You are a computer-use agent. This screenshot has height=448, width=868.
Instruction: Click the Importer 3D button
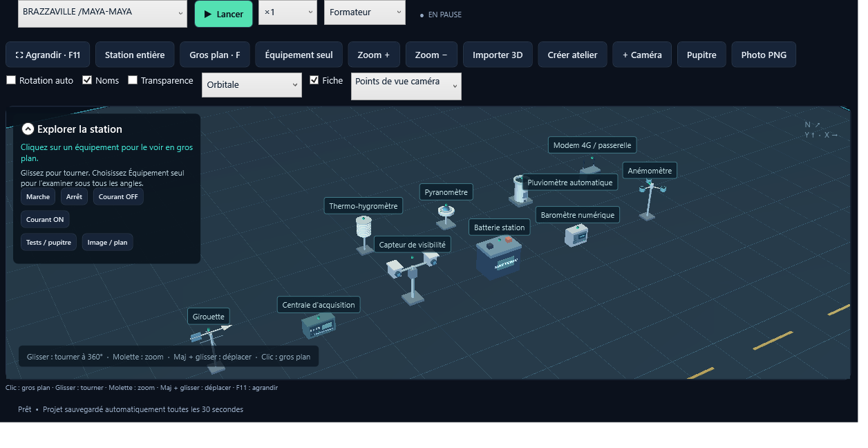(498, 55)
